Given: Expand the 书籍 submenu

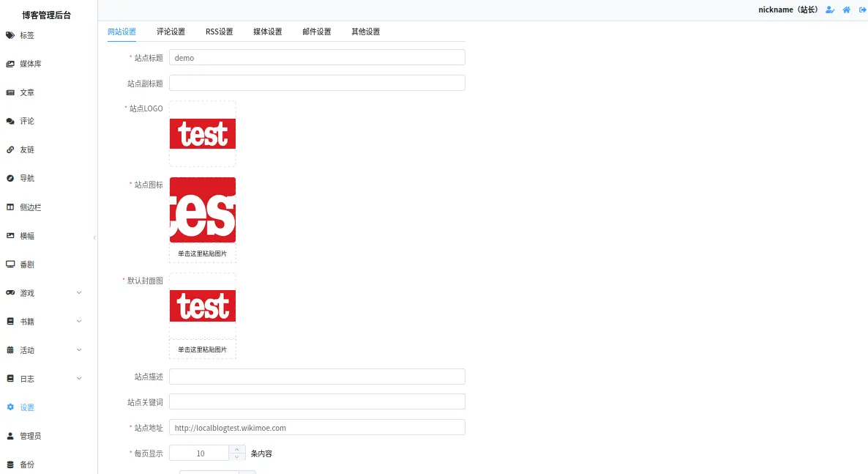Looking at the screenshot, I should point(78,321).
